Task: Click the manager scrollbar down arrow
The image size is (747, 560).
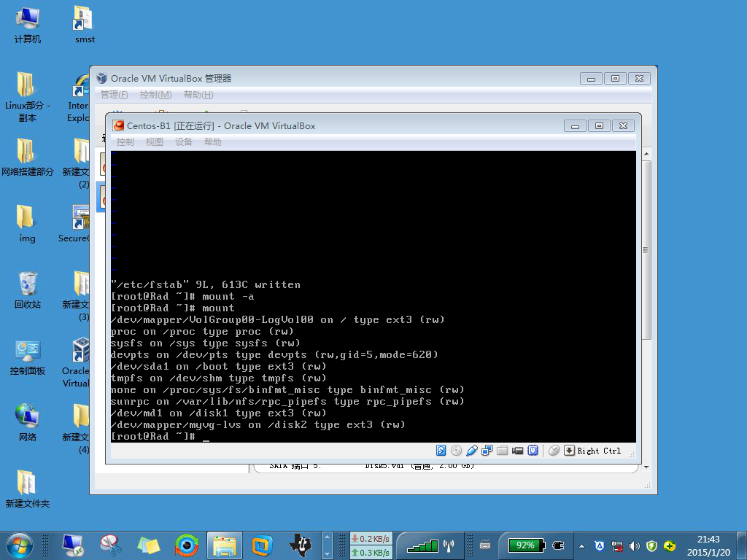Action: pos(646,467)
